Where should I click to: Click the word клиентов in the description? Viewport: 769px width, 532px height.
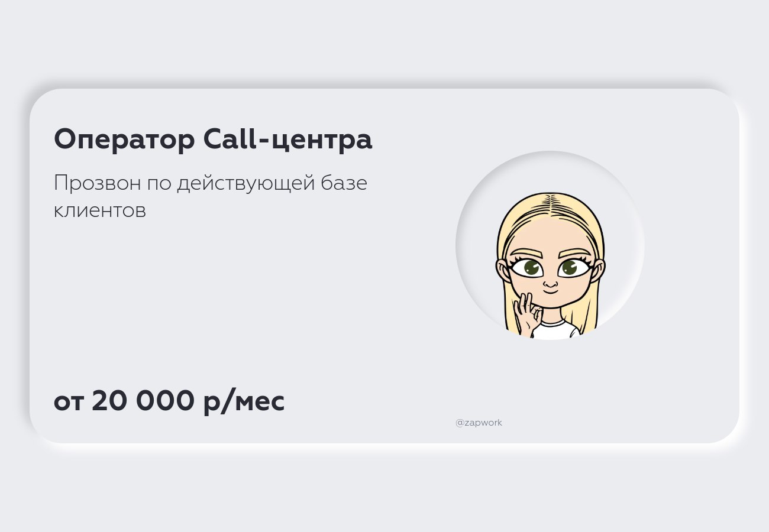click(99, 210)
